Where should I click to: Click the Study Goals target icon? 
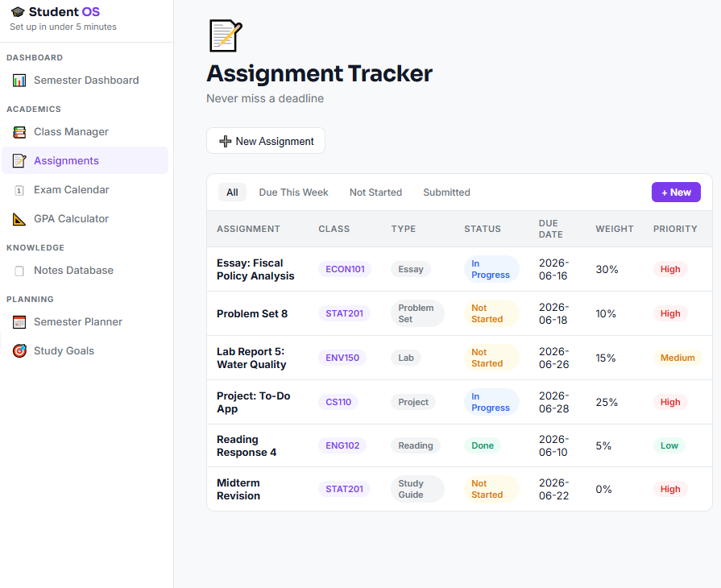pos(19,350)
